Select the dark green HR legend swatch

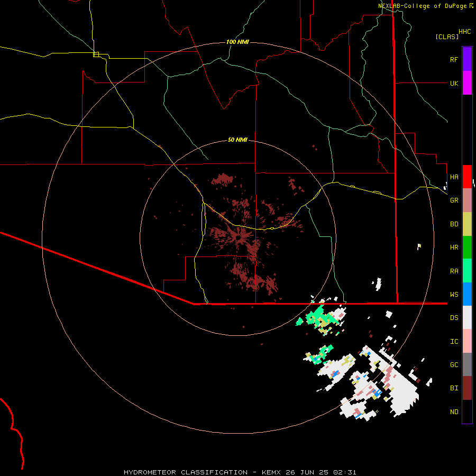(x=467, y=248)
